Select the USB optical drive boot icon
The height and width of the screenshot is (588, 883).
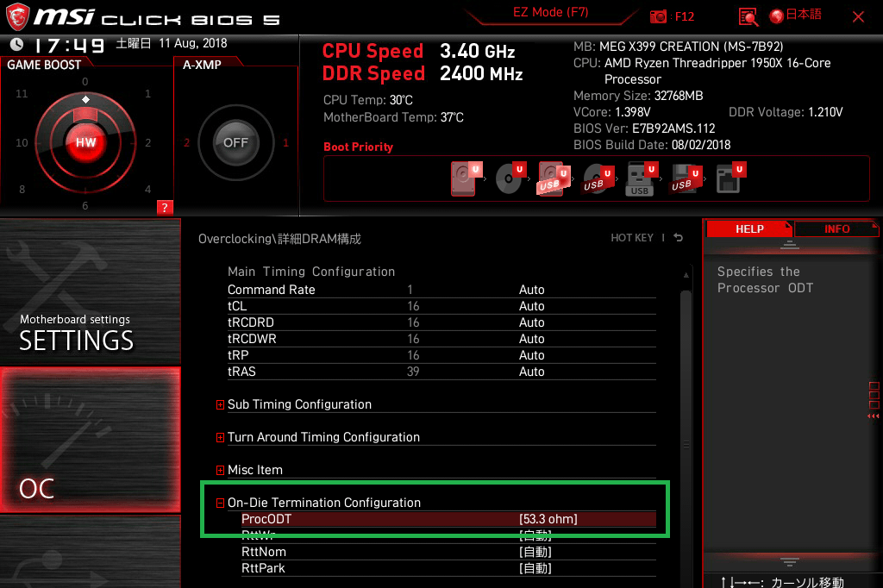click(598, 179)
